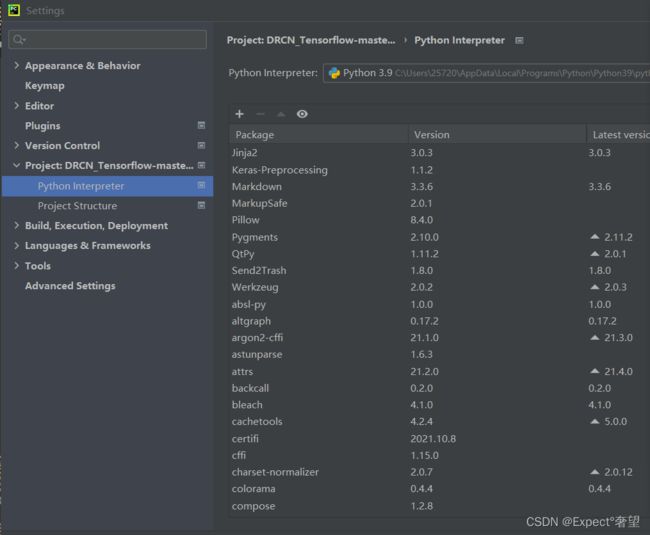Image resolution: width=650 pixels, height=535 pixels.
Task: Select the certifi package row
Action: [x=439, y=438]
